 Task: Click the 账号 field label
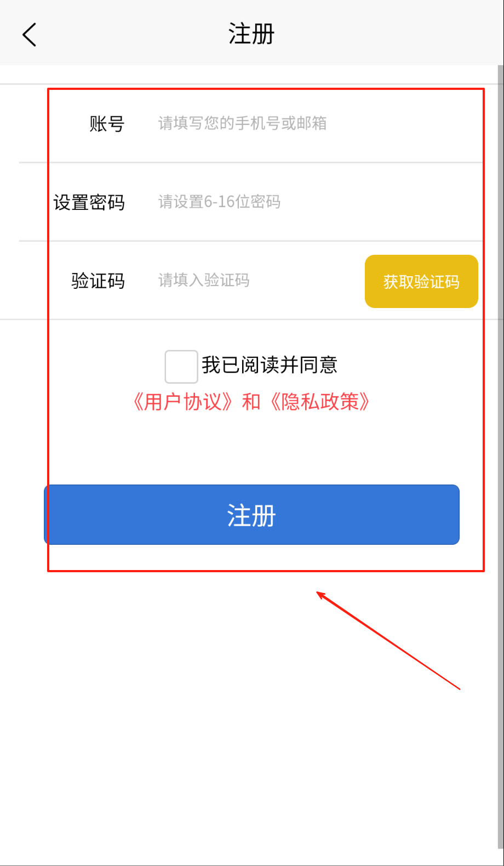click(107, 123)
